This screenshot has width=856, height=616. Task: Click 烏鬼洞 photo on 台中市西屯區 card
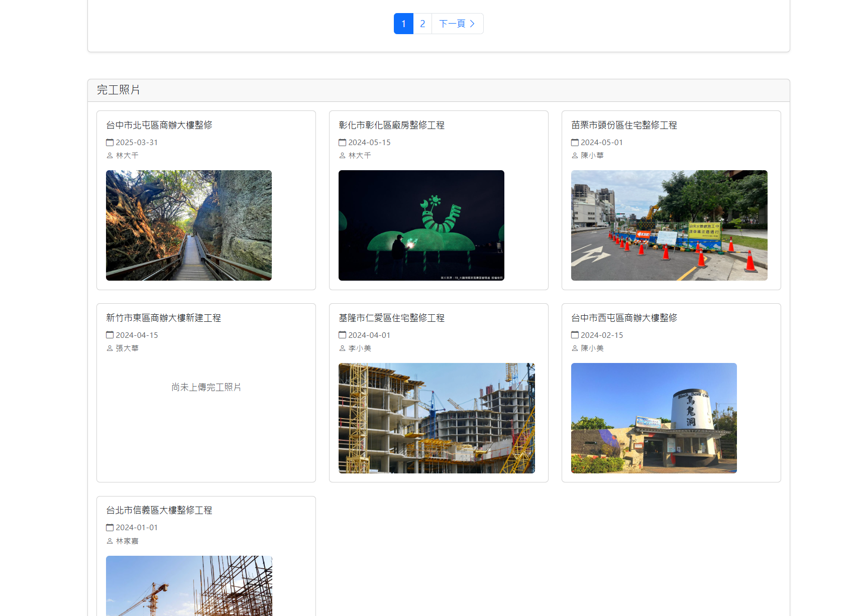click(x=654, y=418)
